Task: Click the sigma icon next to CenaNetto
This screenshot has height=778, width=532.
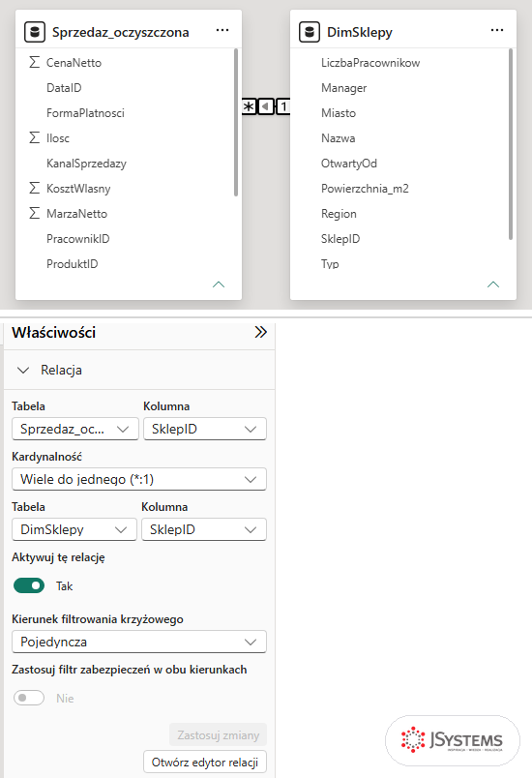Action: 34,62
